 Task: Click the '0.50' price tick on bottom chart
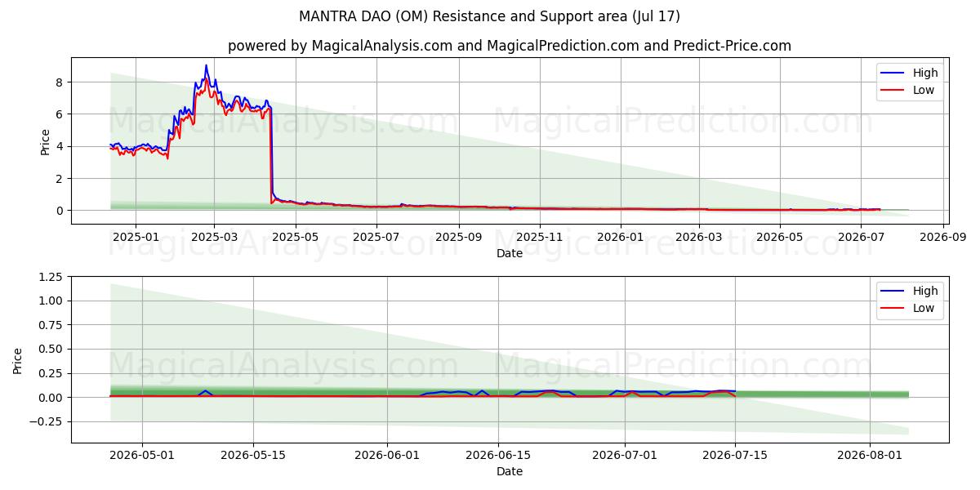tap(51, 349)
